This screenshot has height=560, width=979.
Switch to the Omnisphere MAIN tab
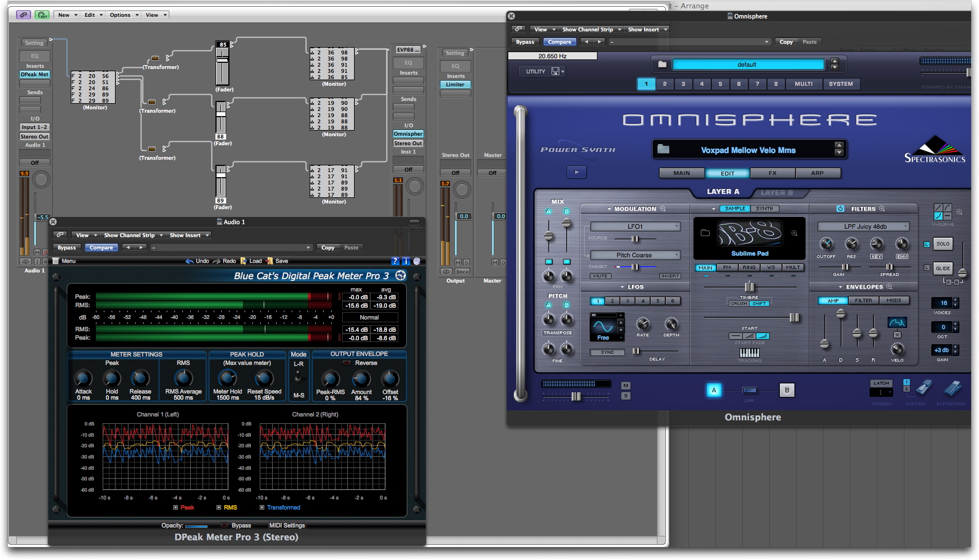682,173
